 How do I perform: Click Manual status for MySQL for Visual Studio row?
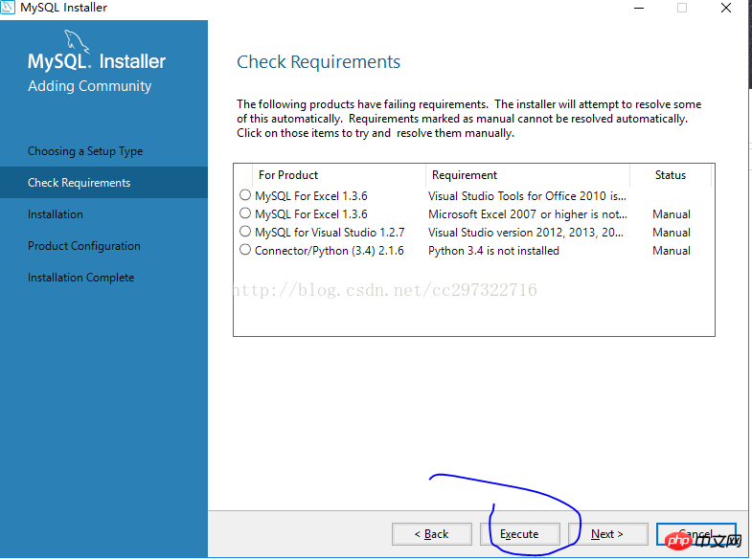(672, 233)
